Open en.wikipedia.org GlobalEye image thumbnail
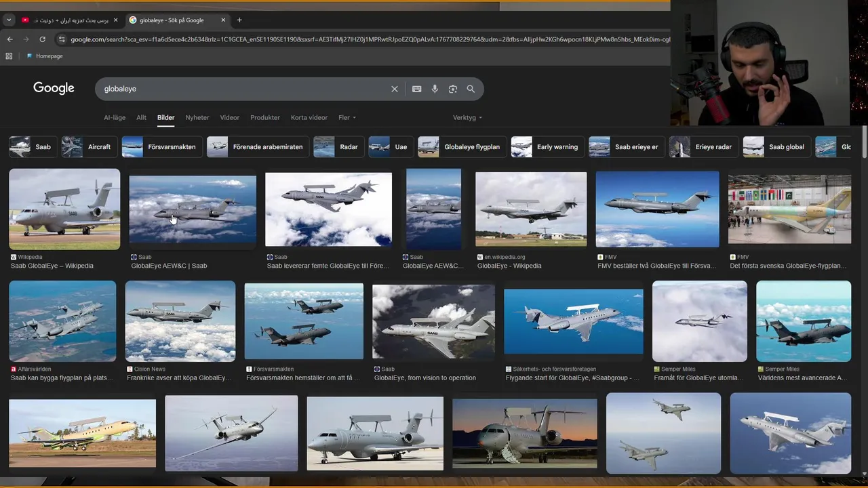This screenshot has width=868, height=488. (531, 209)
